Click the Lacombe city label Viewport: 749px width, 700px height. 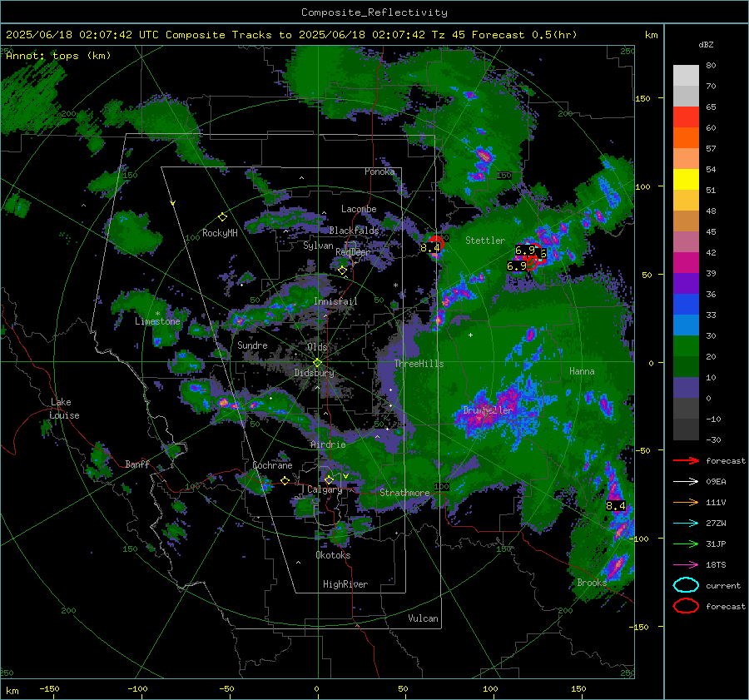(359, 209)
